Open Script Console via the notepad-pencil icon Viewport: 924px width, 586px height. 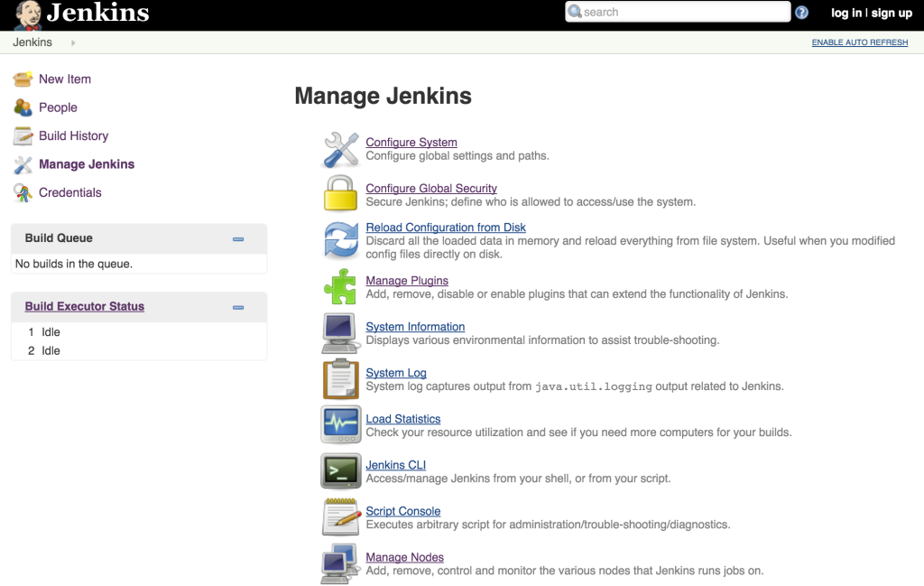coord(340,516)
